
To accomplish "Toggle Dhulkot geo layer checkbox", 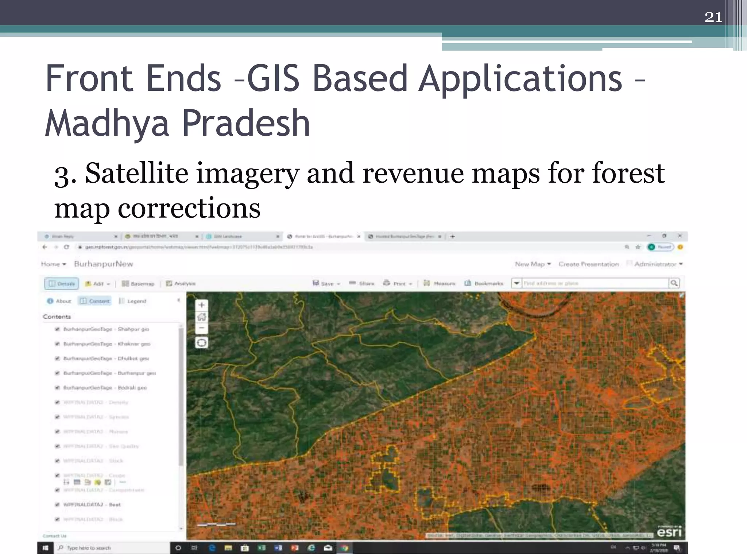I will [x=57, y=358].
